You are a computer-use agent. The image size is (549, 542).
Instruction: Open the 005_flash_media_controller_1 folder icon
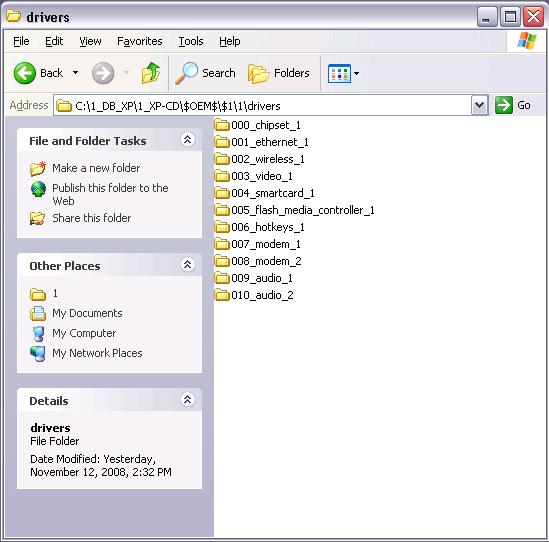click(x=222, y=210)
